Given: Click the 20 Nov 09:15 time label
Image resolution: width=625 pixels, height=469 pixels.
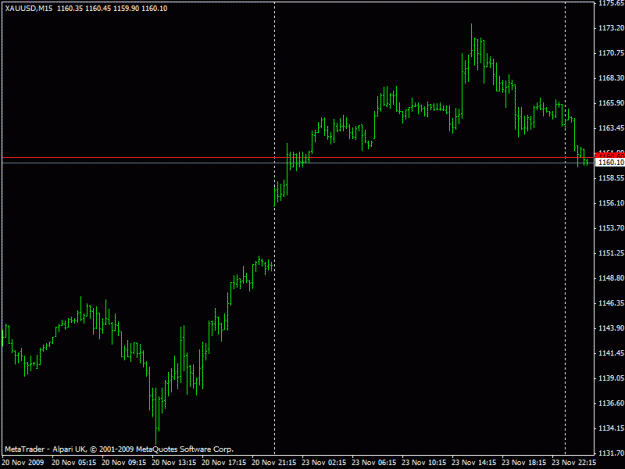Looking at the screenshot, I should (124, 463).
